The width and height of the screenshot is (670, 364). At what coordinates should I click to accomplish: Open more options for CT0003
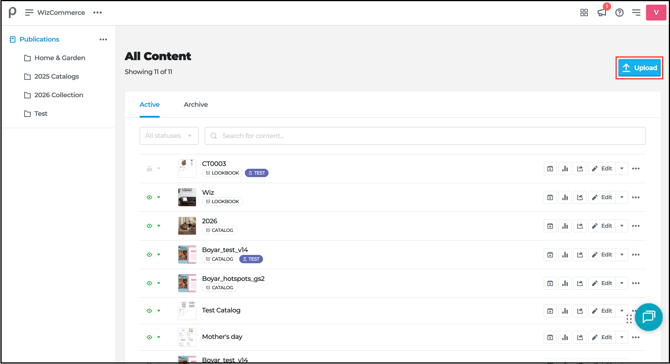coord(636,169)
